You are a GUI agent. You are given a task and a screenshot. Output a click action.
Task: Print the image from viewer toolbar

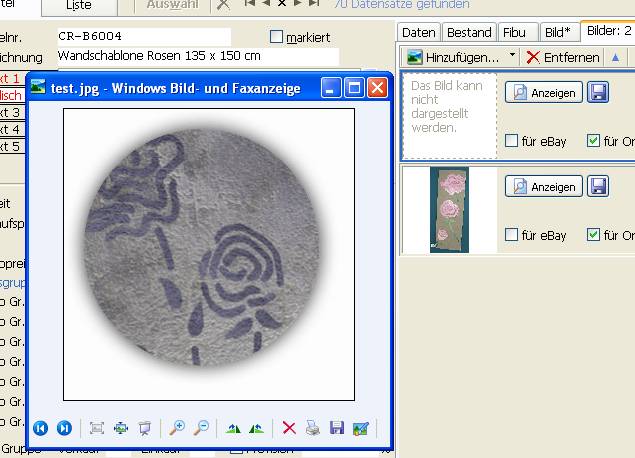pyautogui.click(x=313, y=428)
